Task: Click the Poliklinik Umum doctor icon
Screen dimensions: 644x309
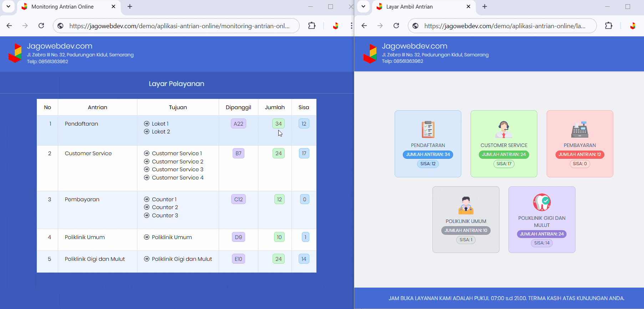Action: [x=466, y=205]
